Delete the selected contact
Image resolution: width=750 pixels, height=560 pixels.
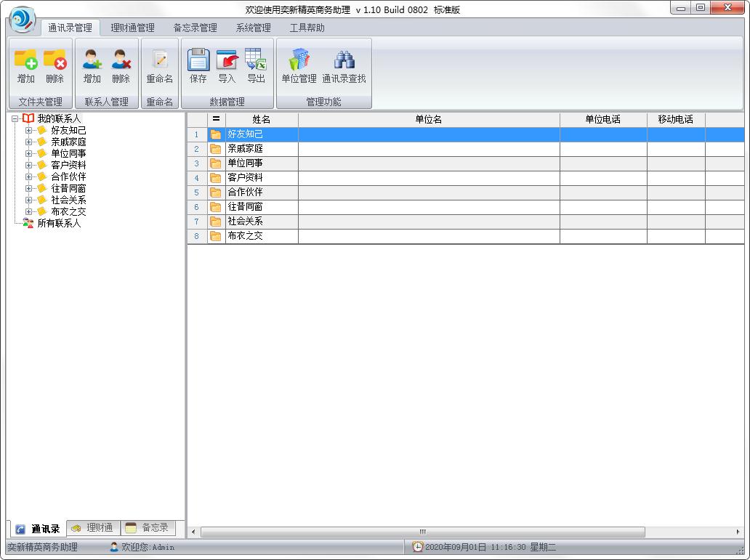(121, 60)
